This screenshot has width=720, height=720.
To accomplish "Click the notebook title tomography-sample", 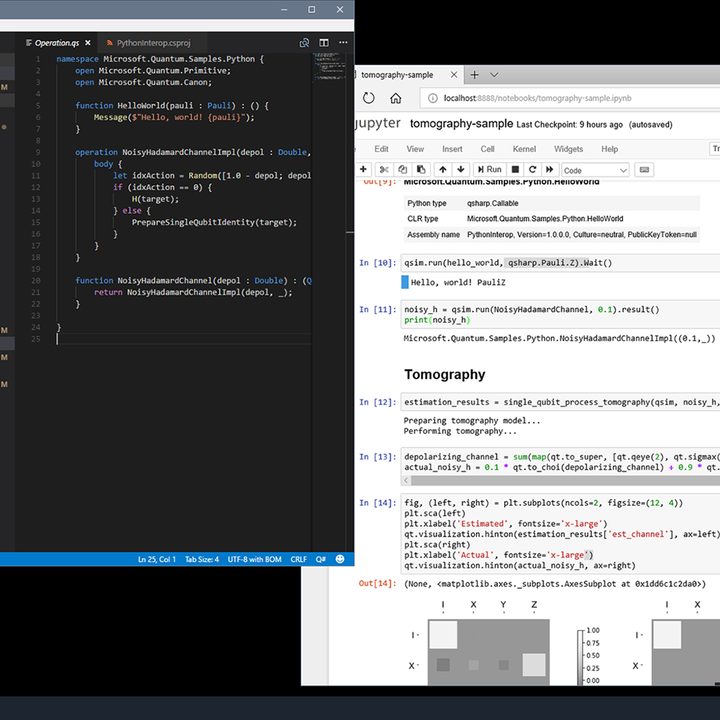I will tap(461, 124).
